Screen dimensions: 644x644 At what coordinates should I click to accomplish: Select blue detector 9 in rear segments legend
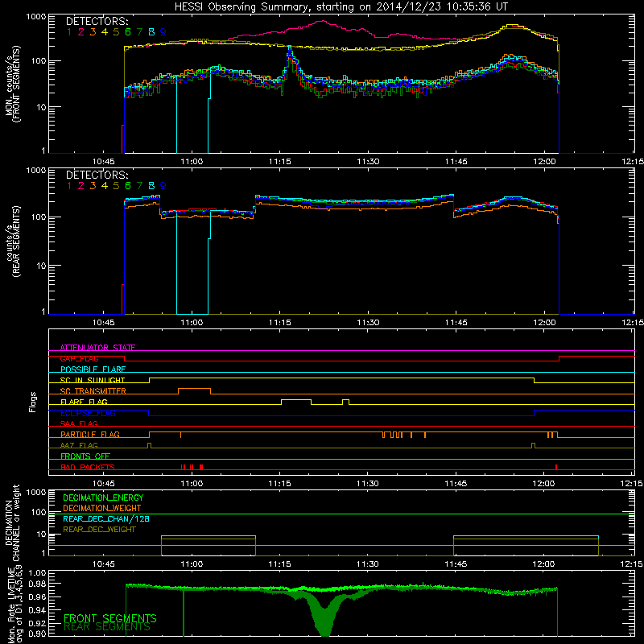pyautogui.click(x=163, y=186)
